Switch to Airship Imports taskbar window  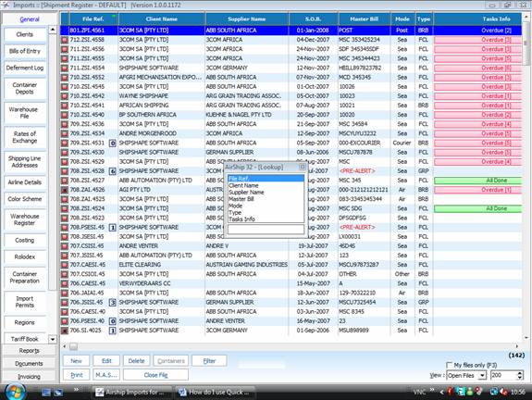tap(132, 393)
